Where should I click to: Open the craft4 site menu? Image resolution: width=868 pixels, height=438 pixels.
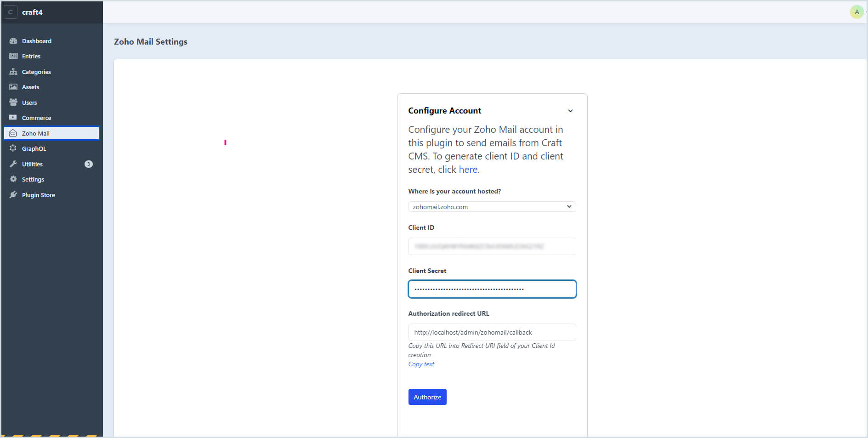coord(32,12)
